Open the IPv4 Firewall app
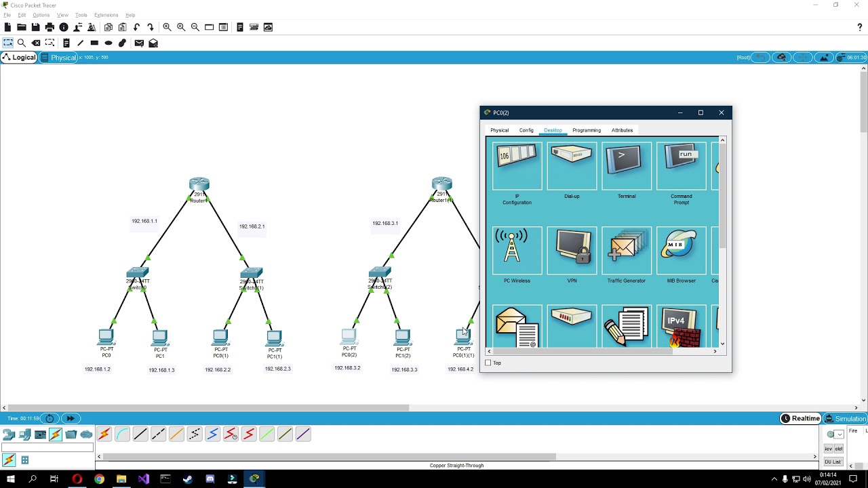The width and height of the screenshot is (868, 488). click(x=681, y=327)
